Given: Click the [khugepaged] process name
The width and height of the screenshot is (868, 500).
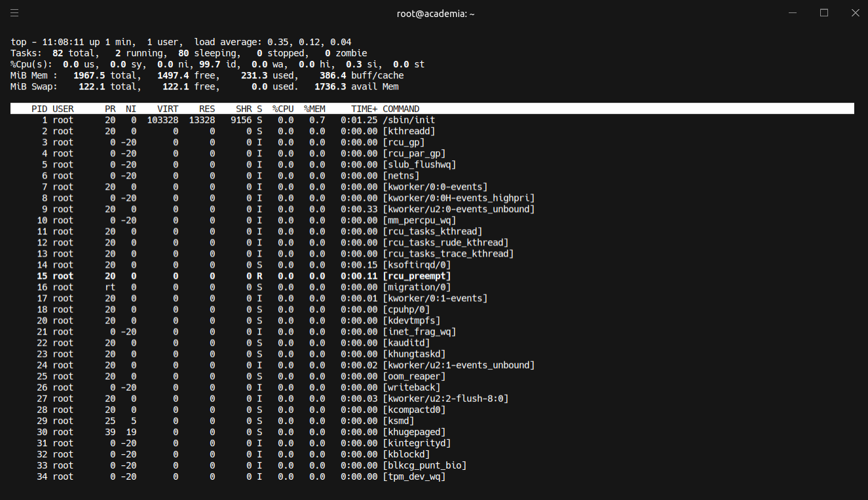Looking at the screenshot, I should tap(414, 432).
